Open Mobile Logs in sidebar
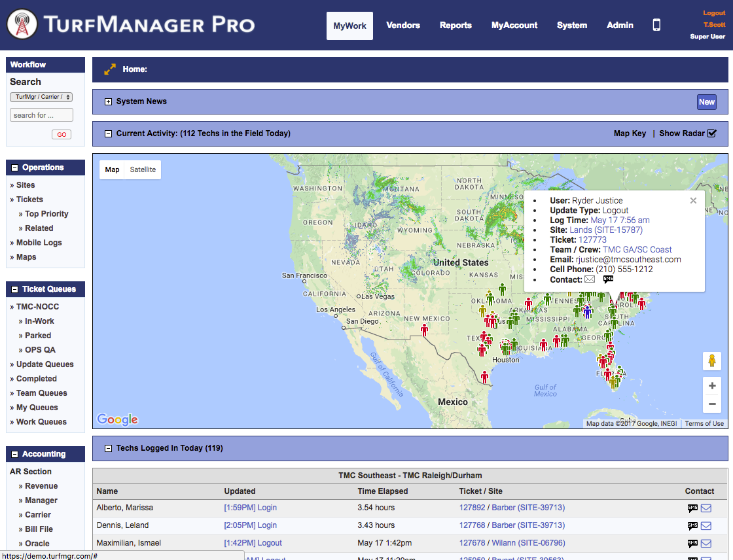The image size is (733, 560). coord(39,243)
